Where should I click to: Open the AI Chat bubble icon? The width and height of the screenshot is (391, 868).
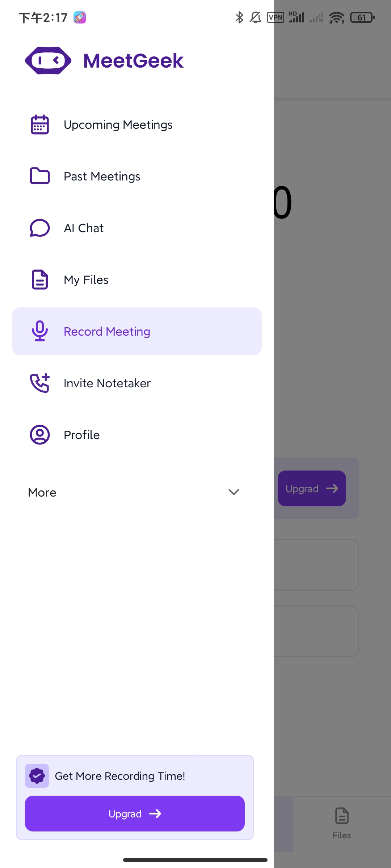click(40, 228)
